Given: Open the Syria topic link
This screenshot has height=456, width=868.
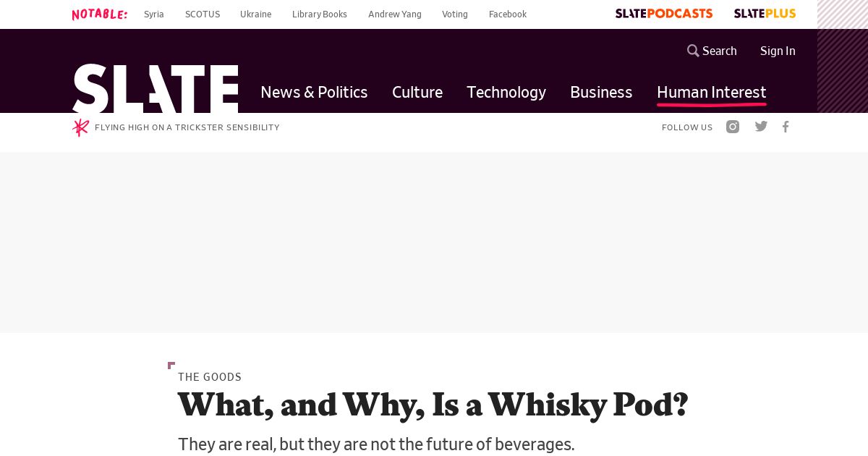Looking at the screenshot, I should [x=154, y=14].
